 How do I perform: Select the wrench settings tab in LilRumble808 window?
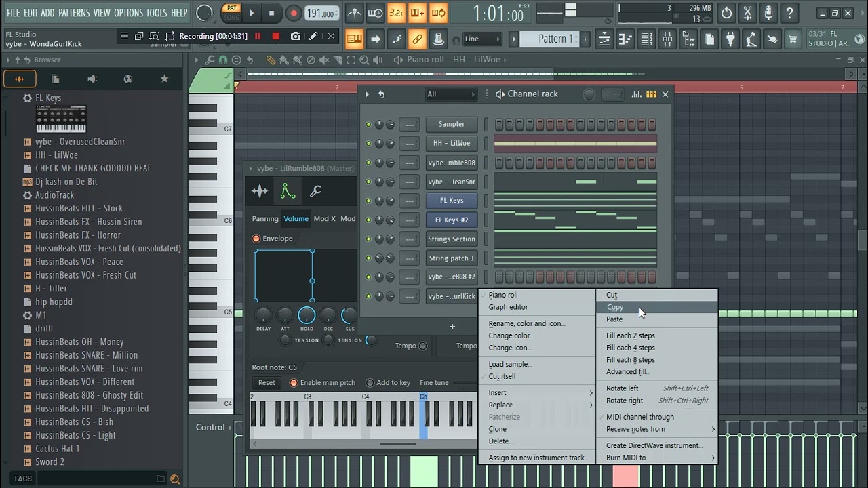point(315,192)
